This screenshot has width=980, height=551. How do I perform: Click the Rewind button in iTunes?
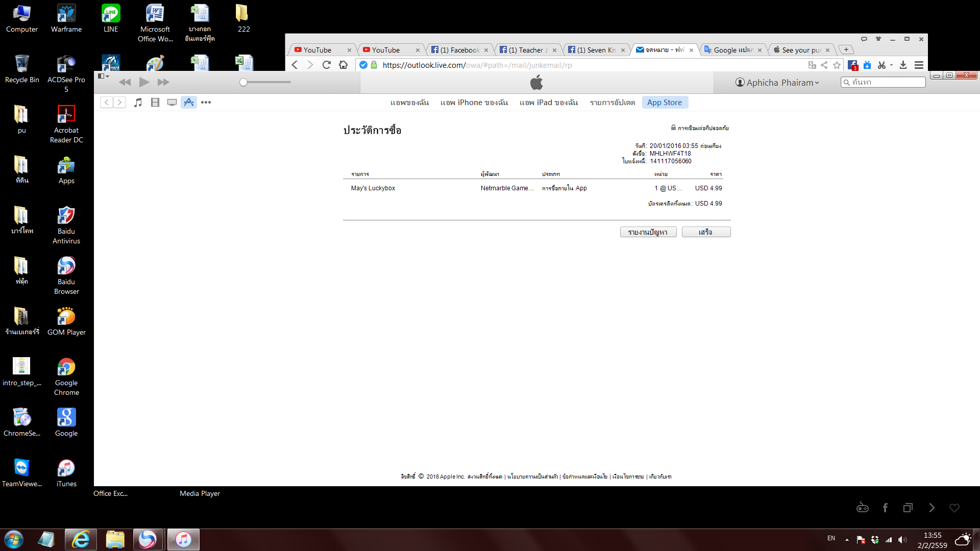[x=125, y=82]
